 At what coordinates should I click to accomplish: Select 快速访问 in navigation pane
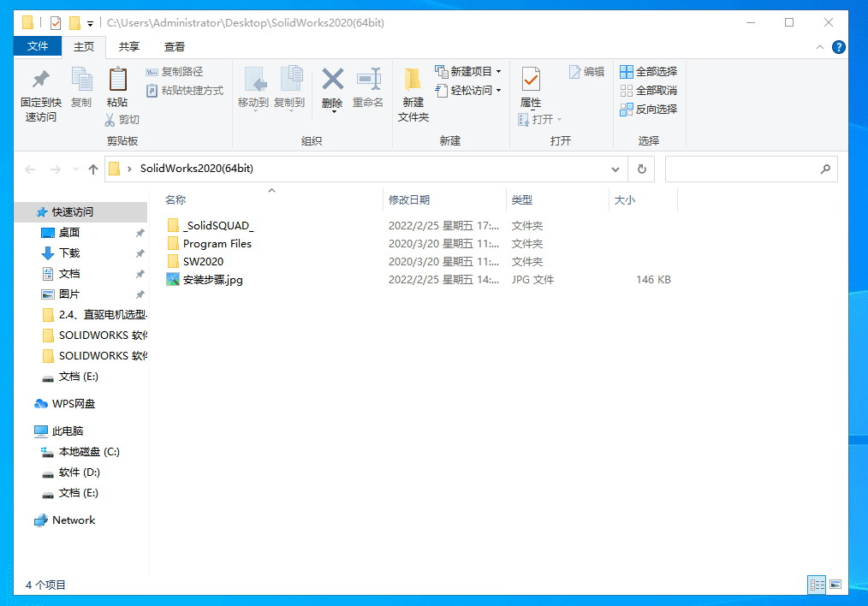tap(80, 212)
